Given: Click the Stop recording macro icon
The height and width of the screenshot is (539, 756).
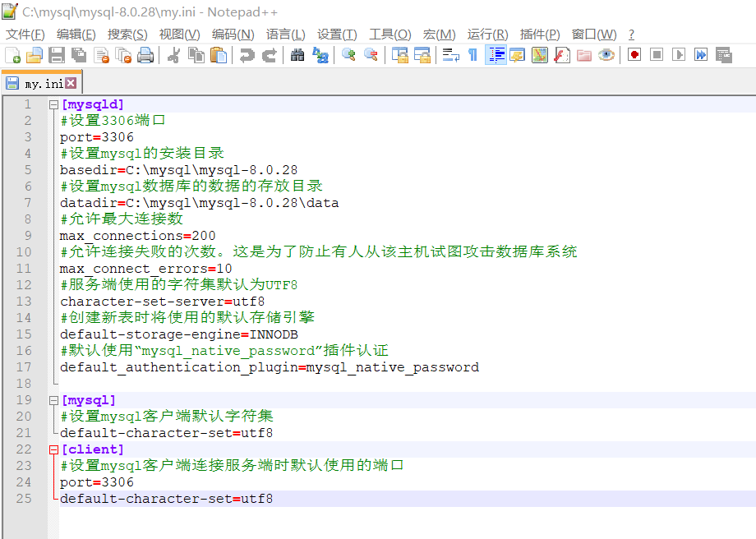Looking at the screenshot, I should pos(657,55).
